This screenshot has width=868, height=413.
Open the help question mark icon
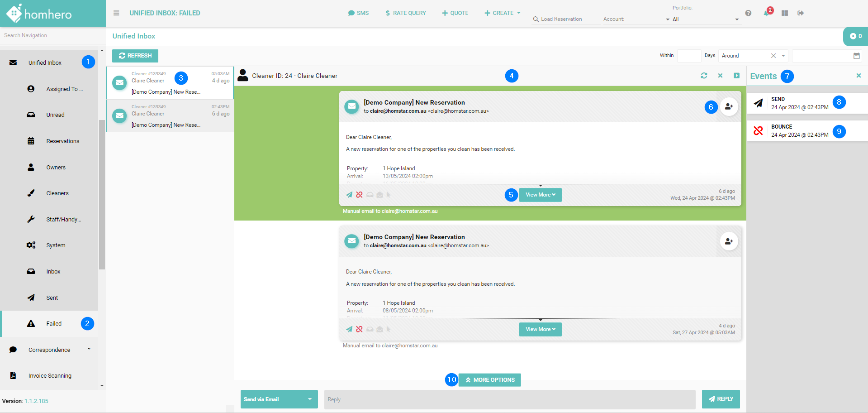[748, 13]
